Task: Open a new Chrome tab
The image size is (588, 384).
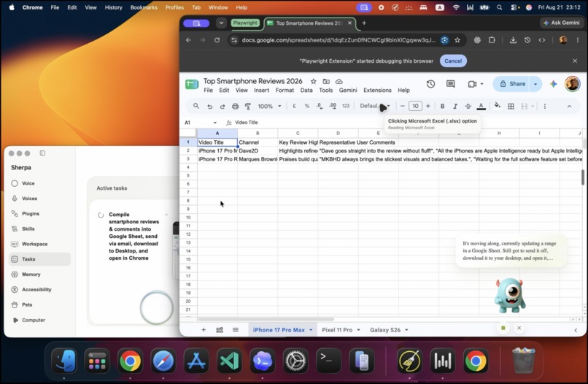Action: 364,23
